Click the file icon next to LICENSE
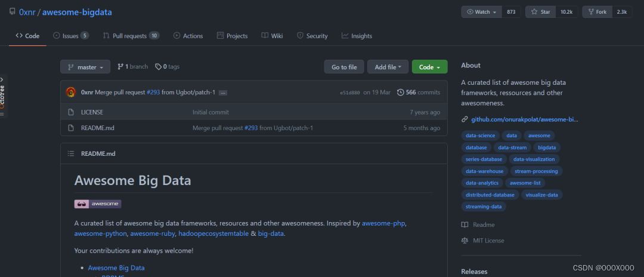Screen dimensions: 644x277 (x=71, y=112)
